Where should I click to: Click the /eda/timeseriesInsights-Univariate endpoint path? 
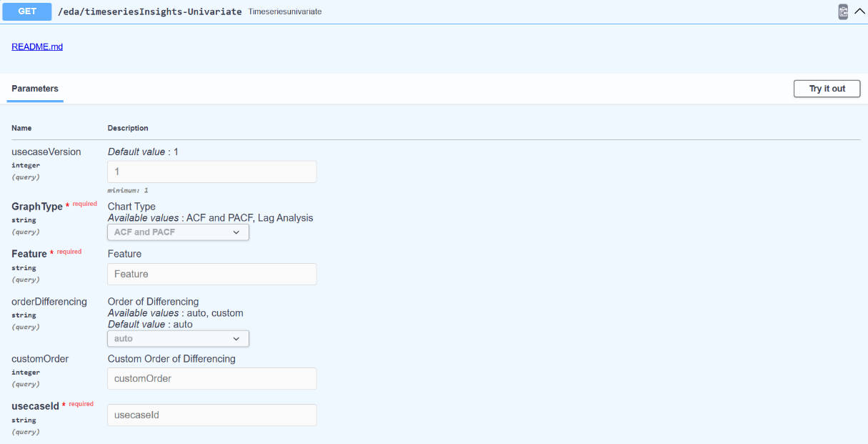click(149, 11)
